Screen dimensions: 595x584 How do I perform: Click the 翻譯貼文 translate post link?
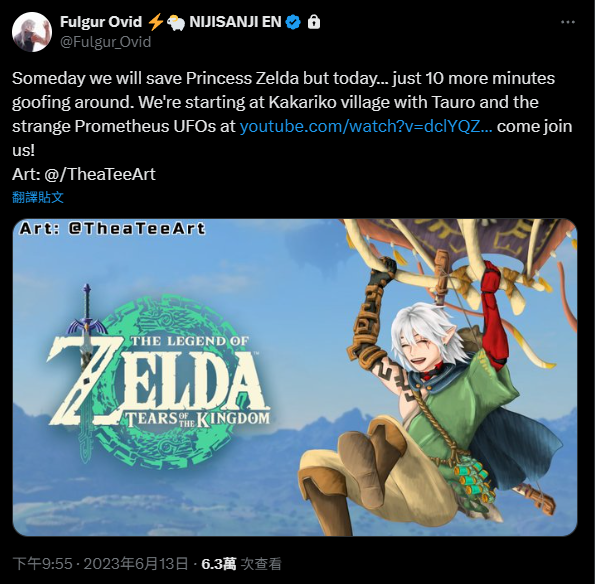(38, 197)
